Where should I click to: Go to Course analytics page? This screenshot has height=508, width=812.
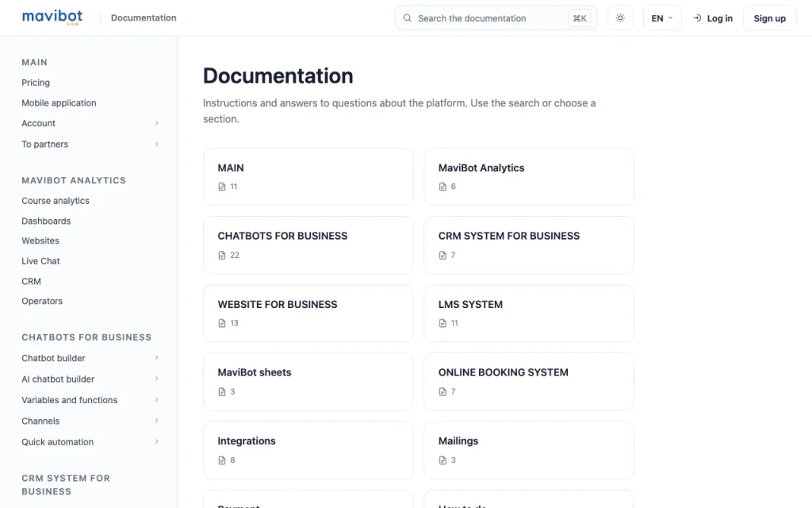[56, 201]
